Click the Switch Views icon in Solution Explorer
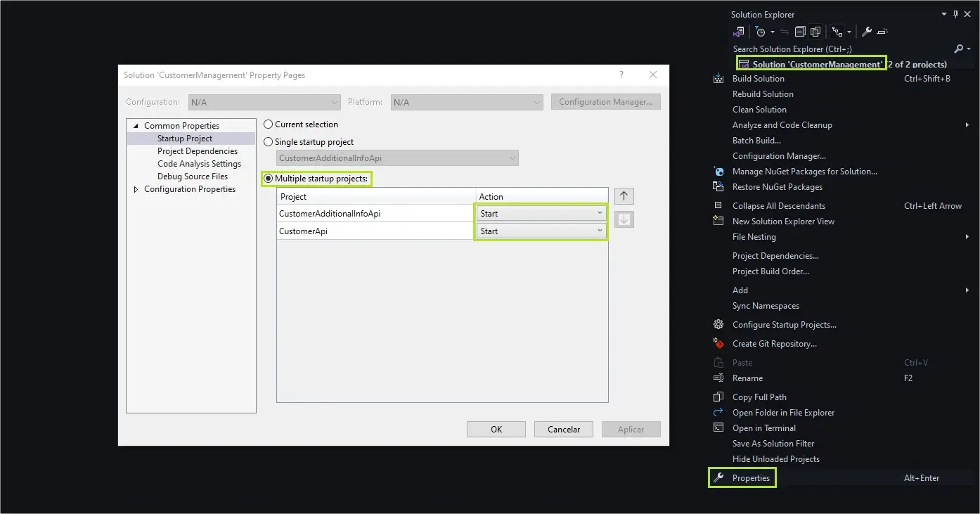 click(x=738, y=32)
